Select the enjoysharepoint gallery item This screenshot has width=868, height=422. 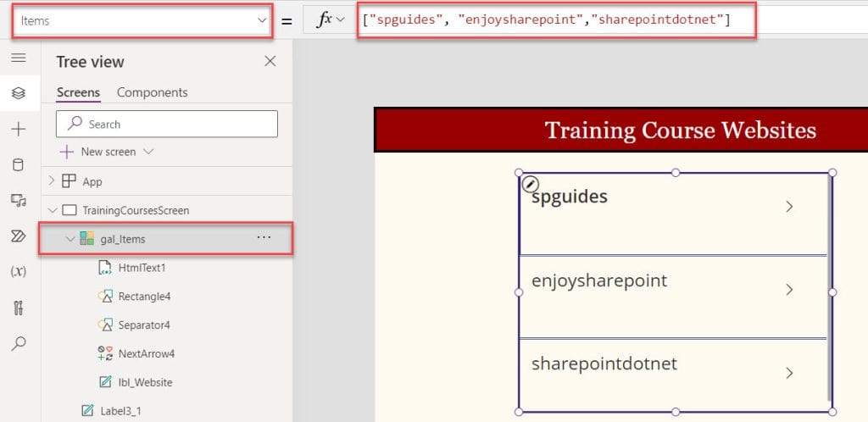click(672, 297)
